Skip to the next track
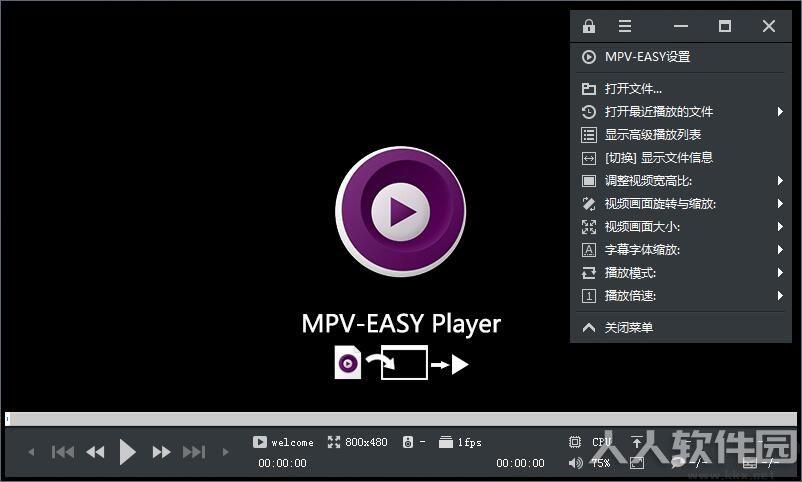802x482 pixels. [194, 452]
